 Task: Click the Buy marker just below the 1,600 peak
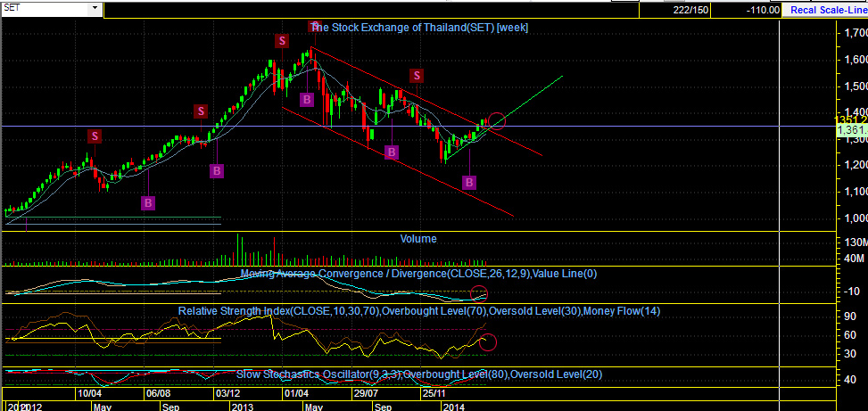pos(307,100)
